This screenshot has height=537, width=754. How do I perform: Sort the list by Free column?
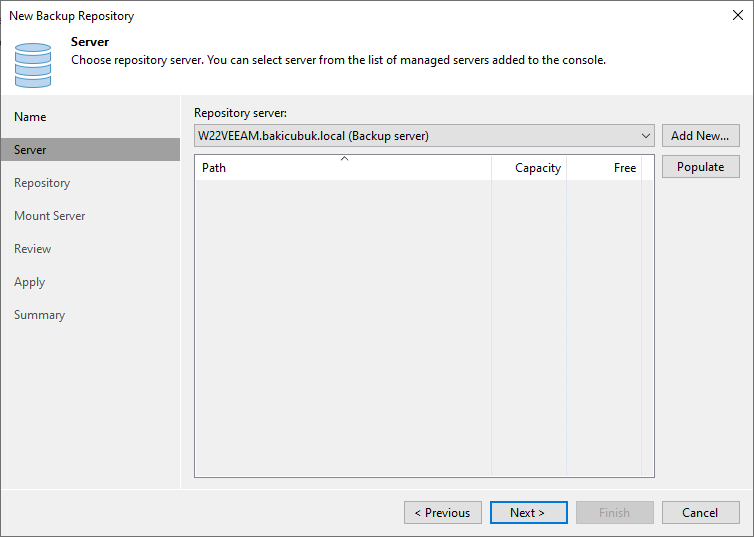tap(604, 168)
